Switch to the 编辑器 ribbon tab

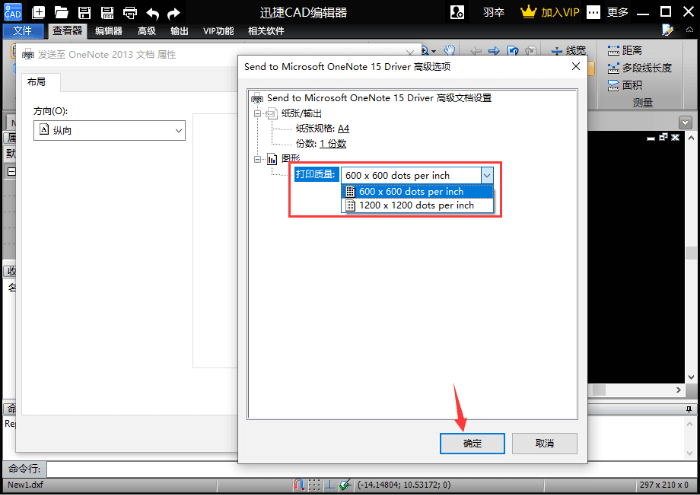108,31
